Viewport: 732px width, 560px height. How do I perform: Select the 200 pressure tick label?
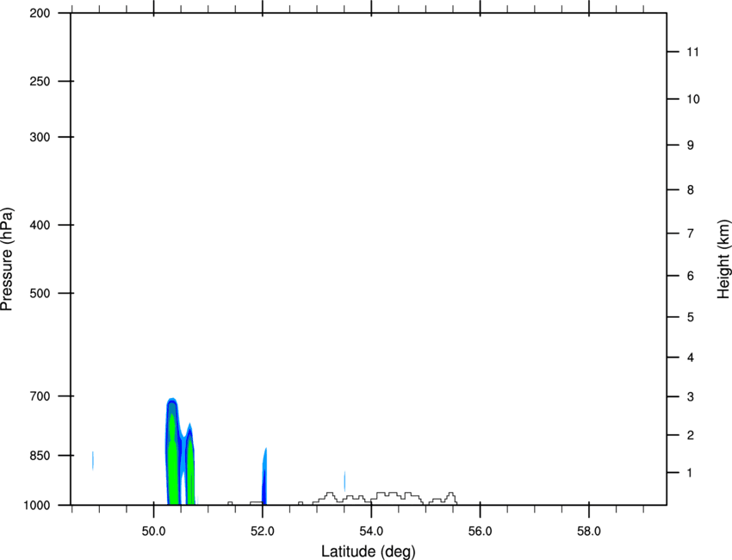pos(40,14)
